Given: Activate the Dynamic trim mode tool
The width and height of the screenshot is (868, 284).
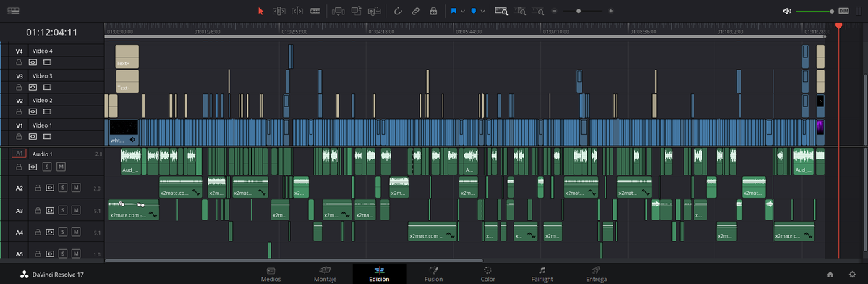Looking at the screenshot, I should 297,11.
